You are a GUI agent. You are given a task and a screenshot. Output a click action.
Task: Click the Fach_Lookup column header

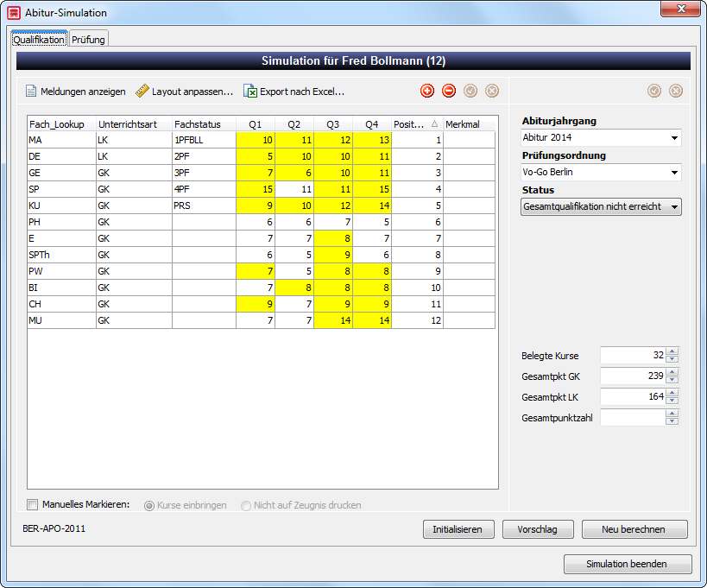click(x=61, y=124)
